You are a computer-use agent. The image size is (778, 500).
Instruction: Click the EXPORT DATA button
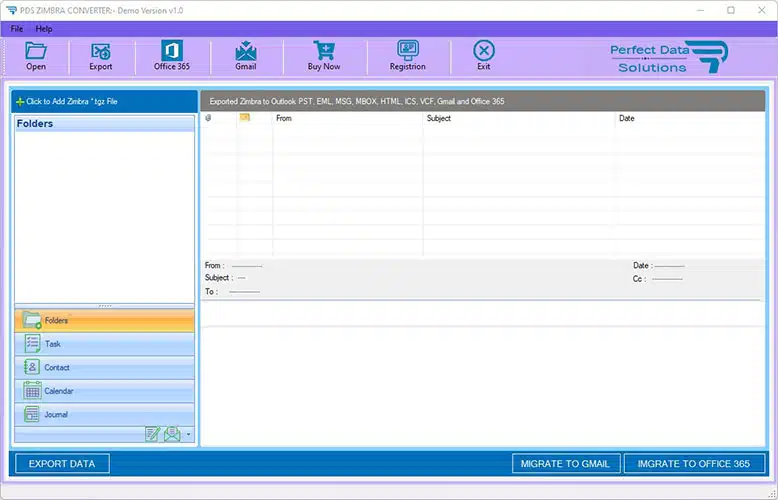point(62,464)
